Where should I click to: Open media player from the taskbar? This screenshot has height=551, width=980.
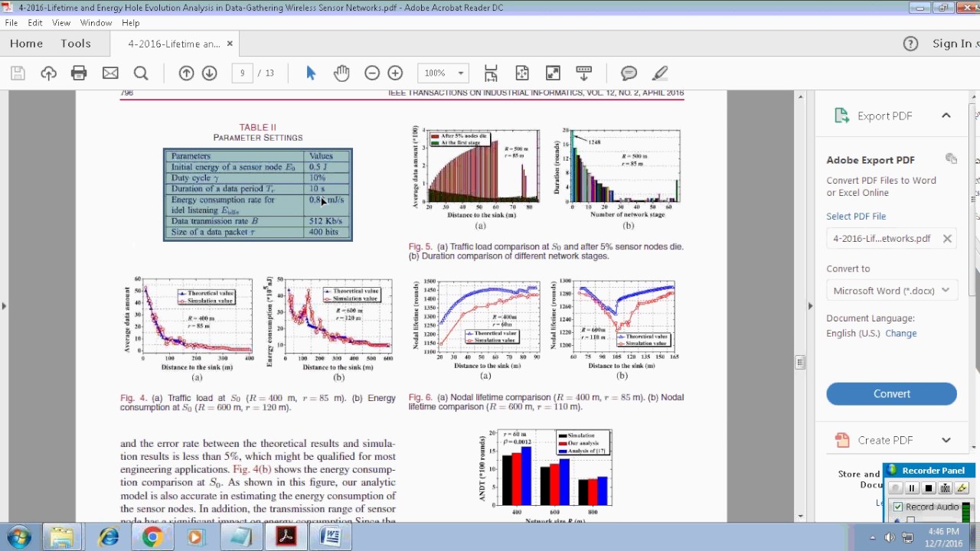click(x=195, y=537)
